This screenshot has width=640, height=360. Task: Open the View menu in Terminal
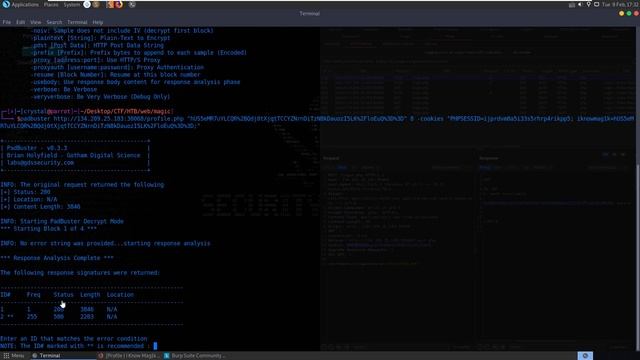tap(36, 22)
